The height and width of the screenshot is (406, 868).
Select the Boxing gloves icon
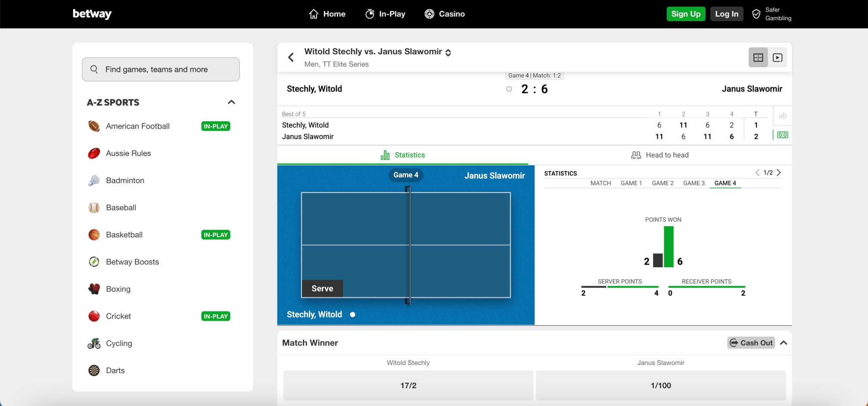(x=94, y=289)
